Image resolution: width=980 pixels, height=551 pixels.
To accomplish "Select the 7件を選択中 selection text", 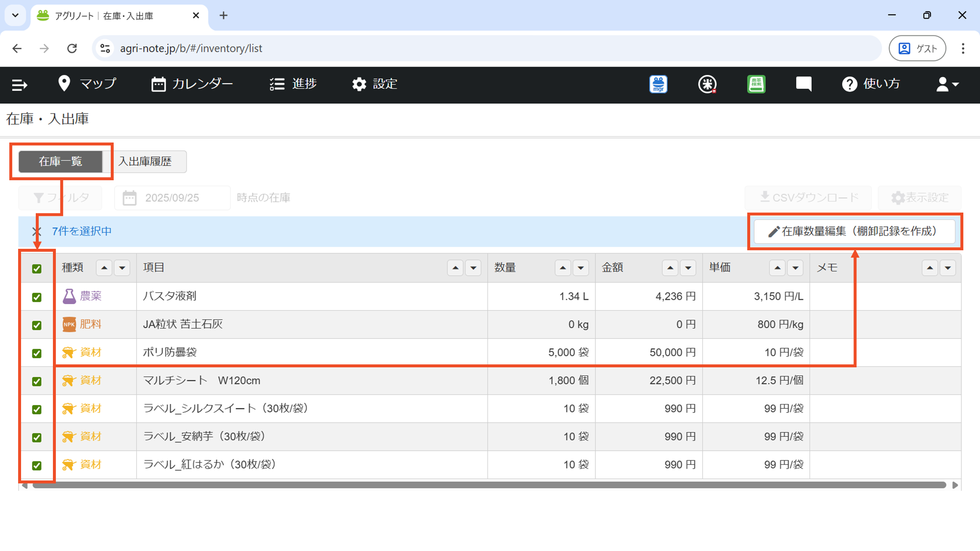I will pyautogui.click(x=82, y=231).
